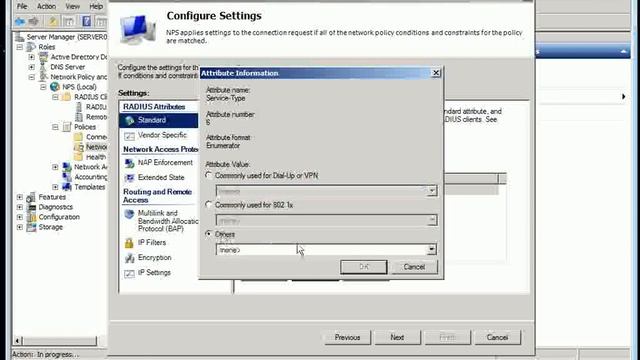
Task: Click the horizontal scrollbar under console tree
Action: point(60,340)
